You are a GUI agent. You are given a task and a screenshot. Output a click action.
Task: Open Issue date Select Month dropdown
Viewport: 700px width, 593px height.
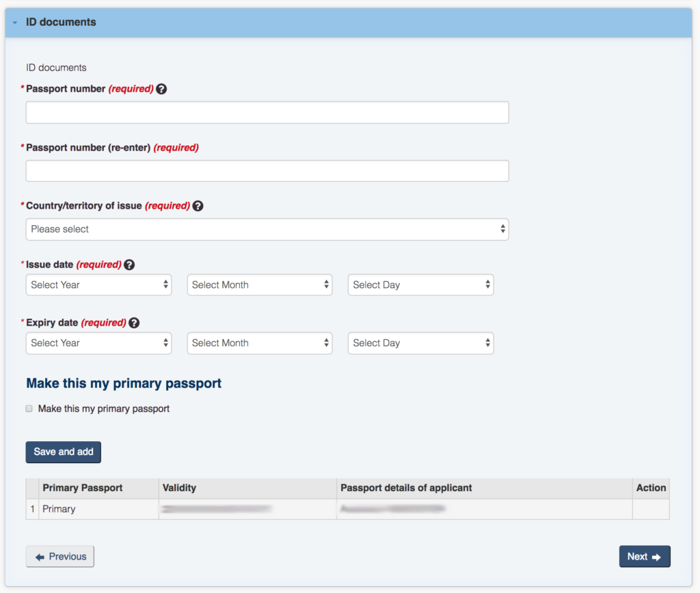pos(259,285)
